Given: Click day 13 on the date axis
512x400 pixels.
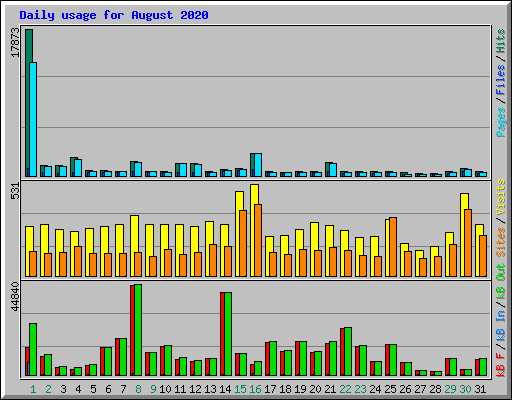Looking at the screenshot, I should [x=210, y=389].
